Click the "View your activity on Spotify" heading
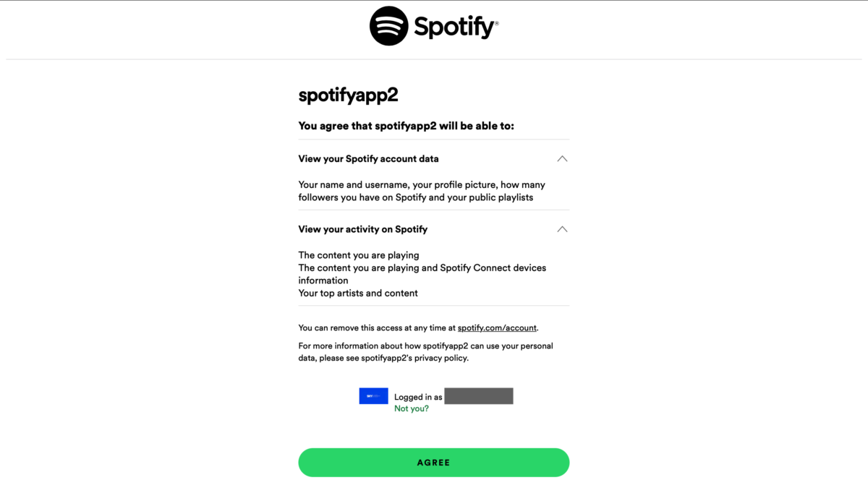Viewport: 868px width, 480px height. [x=362, y=229]
